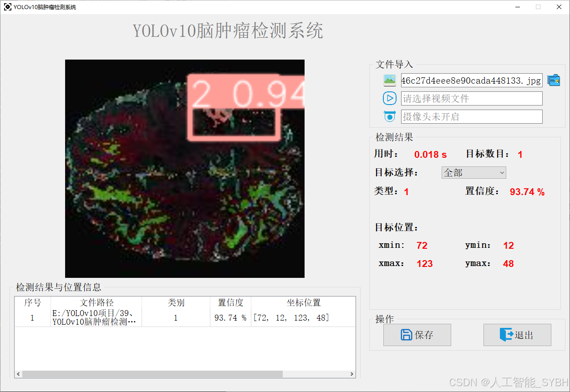Minimize the application window
This screenshot has width=570, height=392.
pyautogui.click(x=518, y=7)
